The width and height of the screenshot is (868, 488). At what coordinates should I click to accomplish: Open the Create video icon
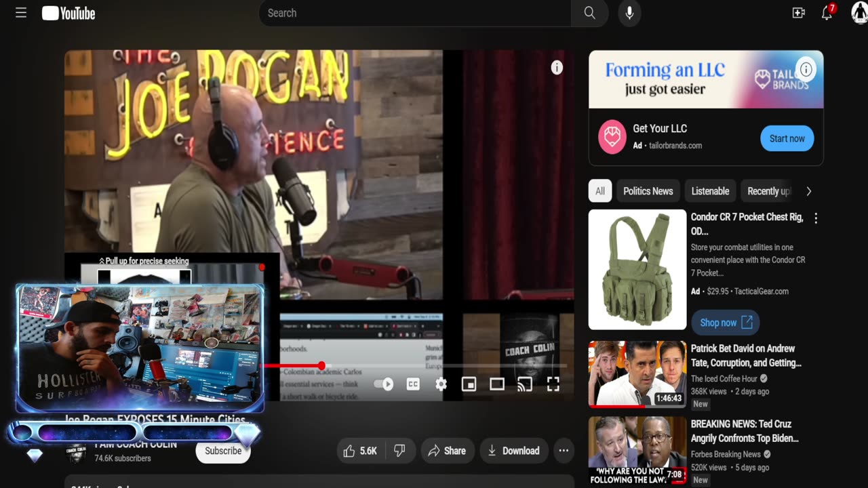point(799,13)
